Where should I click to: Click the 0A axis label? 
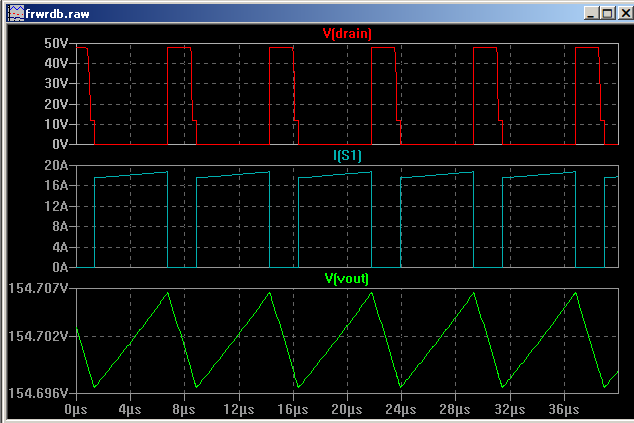[x=60, y=267]
